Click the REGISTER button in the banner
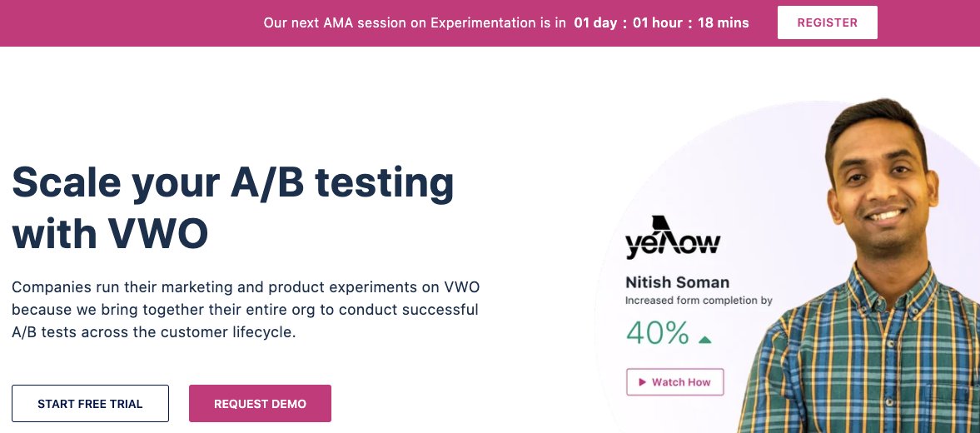 tap(827, 22)
